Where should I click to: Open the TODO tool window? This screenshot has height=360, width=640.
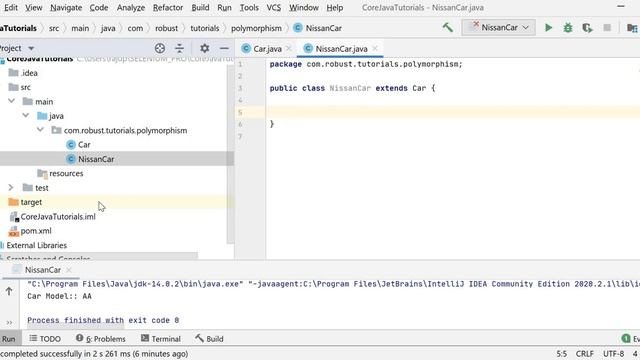(x=45, y=339)
